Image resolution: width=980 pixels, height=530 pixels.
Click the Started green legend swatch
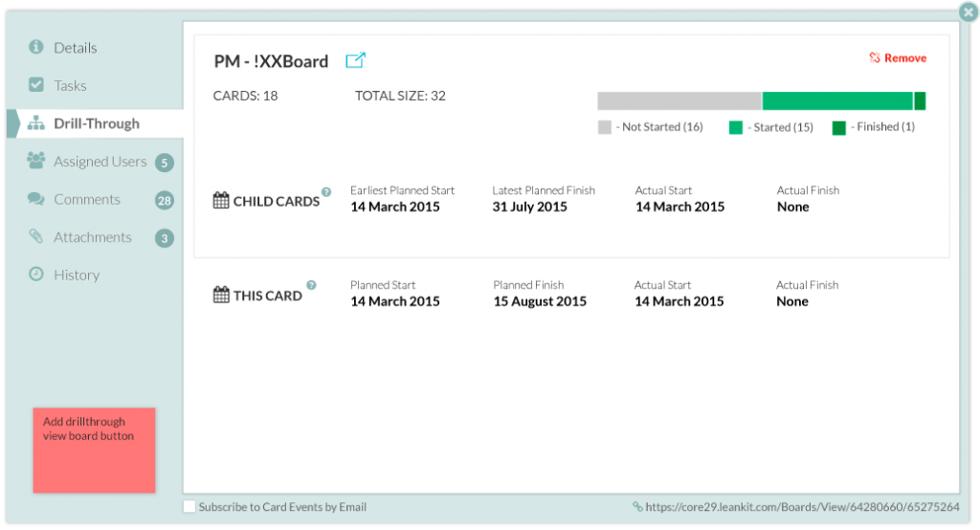736,127
